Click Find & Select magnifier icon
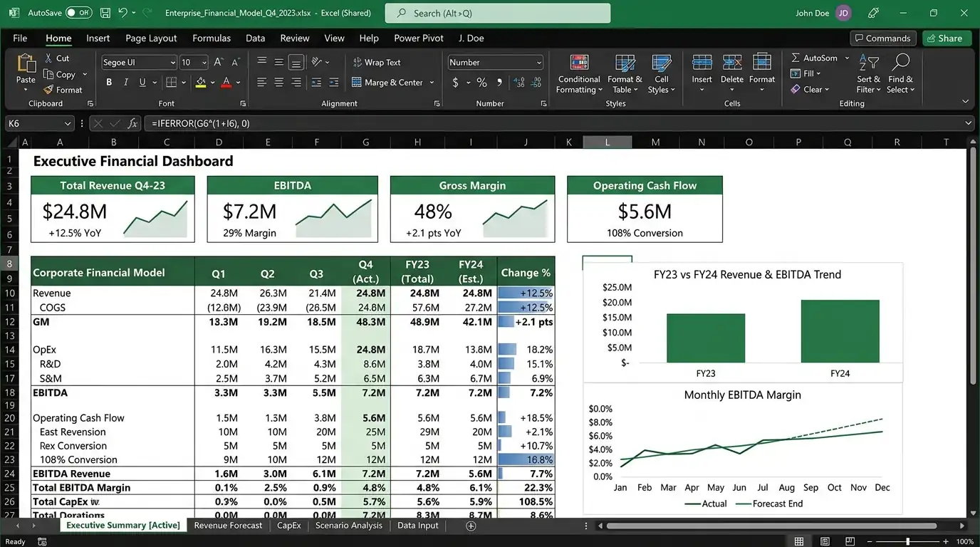Viewport: 980px width, 547px height. (x=900, y=63)
